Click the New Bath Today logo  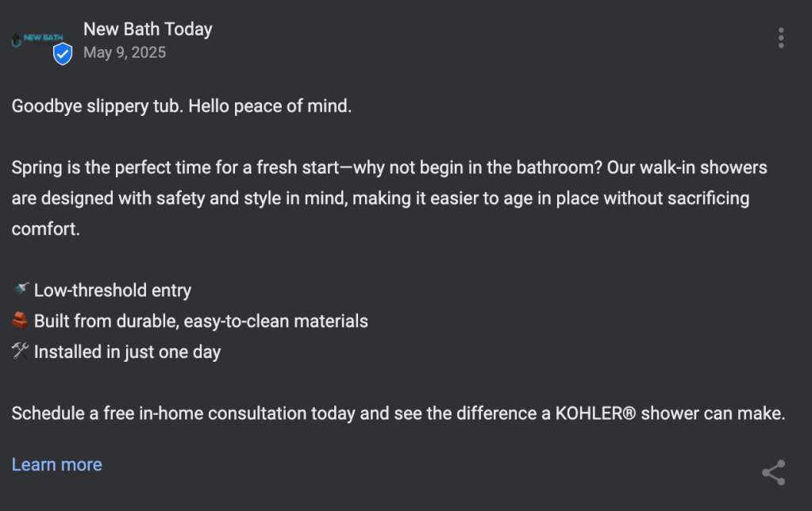pos(37,38)
